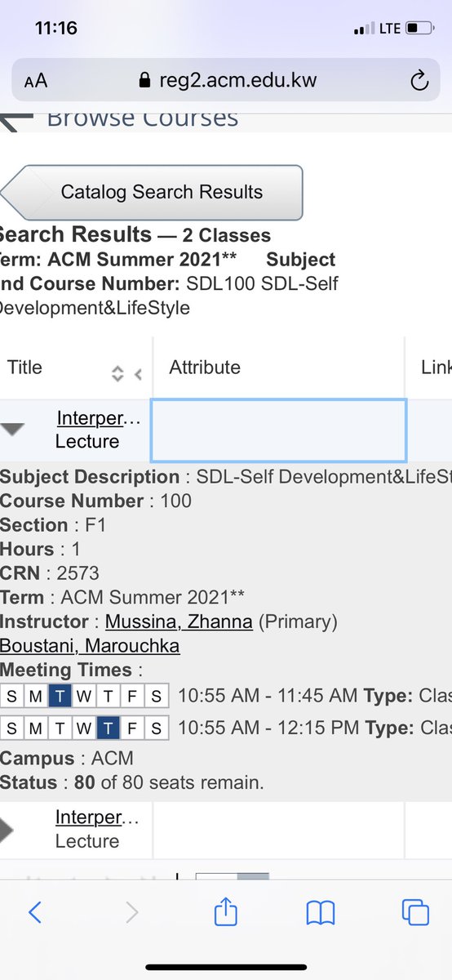Click the Sunday box in first meeting row
Image resolution: width=452 pixels, height=980 pixels.
(x=11, y=696)
